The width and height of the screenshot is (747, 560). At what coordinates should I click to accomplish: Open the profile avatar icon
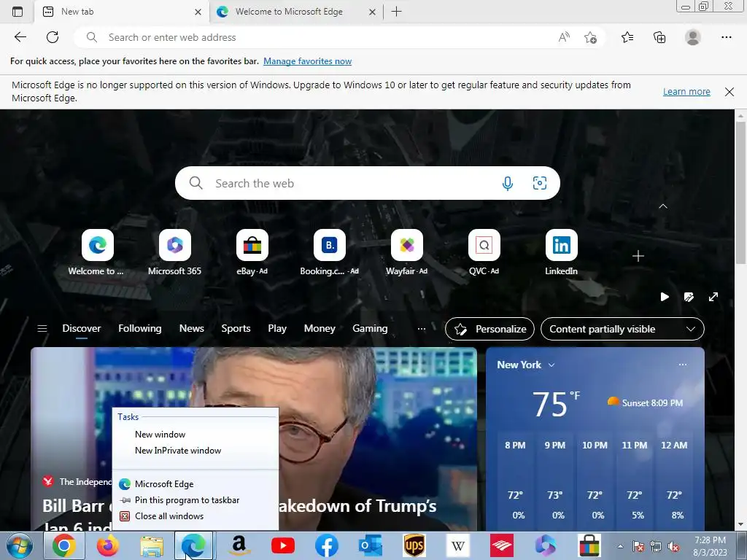click(693, 37)
